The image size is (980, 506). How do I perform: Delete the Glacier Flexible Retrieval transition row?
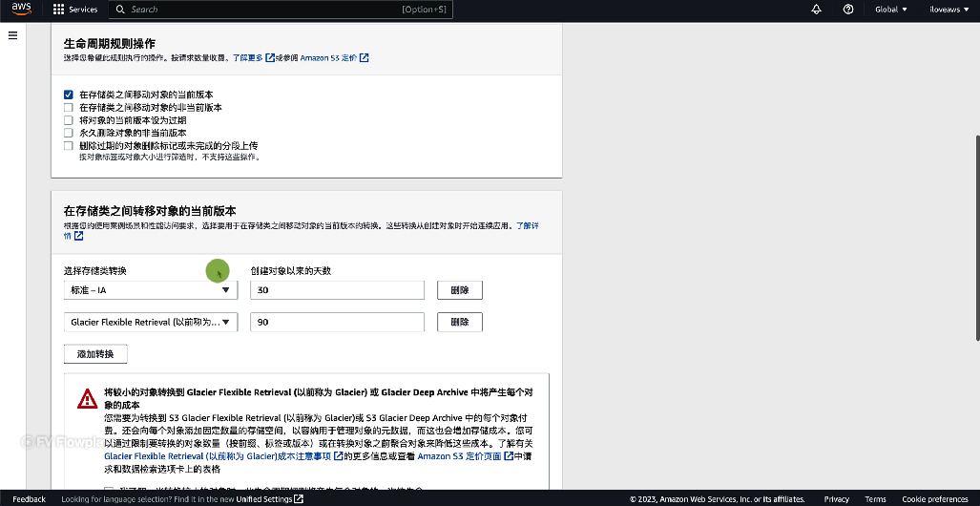459,322
